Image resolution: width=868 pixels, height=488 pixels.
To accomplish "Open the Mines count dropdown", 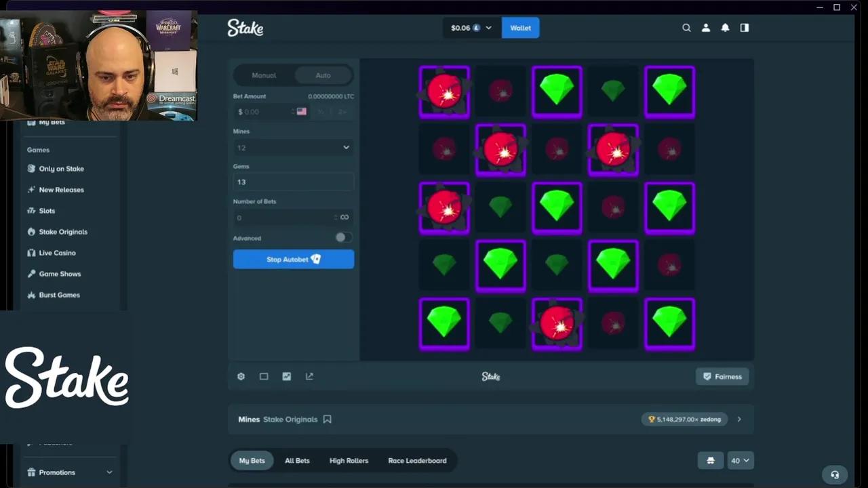I will tap(293, 148).
